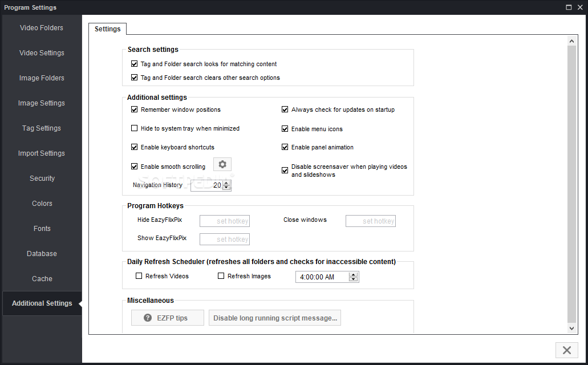
Task: Toggle Tag and Folder search matching content
Action: pos(134,64)
